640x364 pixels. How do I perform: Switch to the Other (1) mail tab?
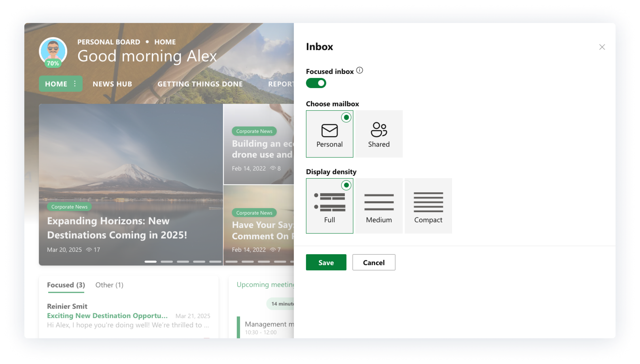tap(109, 285)
